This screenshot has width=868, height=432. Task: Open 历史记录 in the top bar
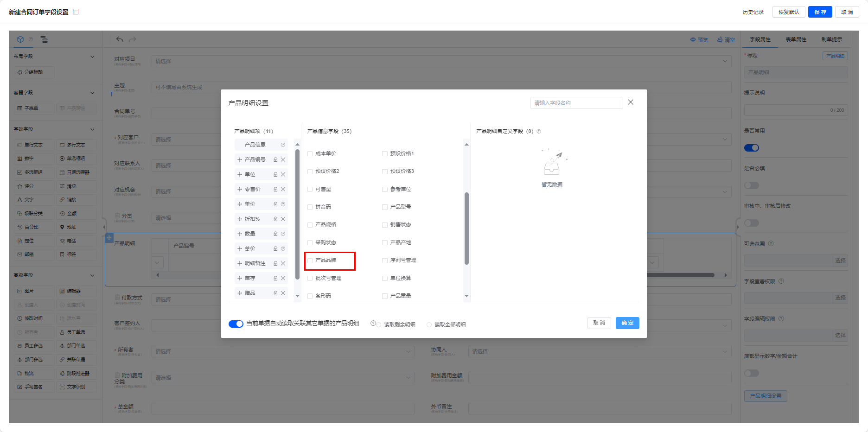[x=753, y=12]
